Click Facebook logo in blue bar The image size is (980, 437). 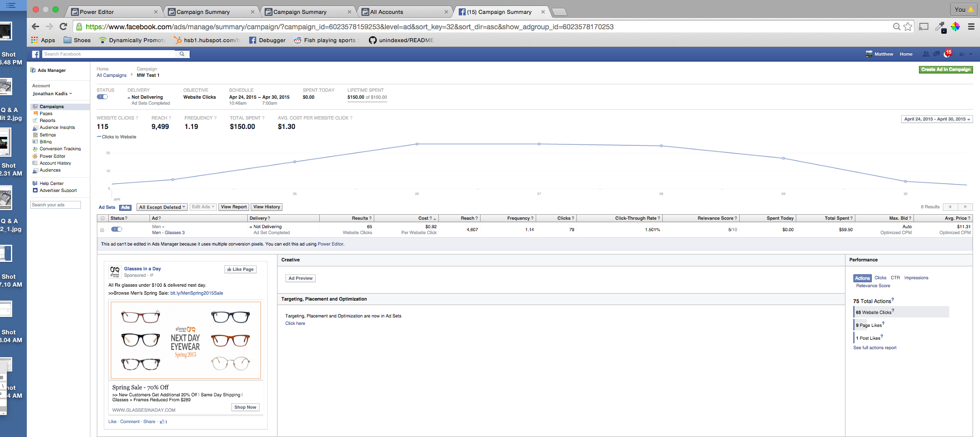coord(36,54)
